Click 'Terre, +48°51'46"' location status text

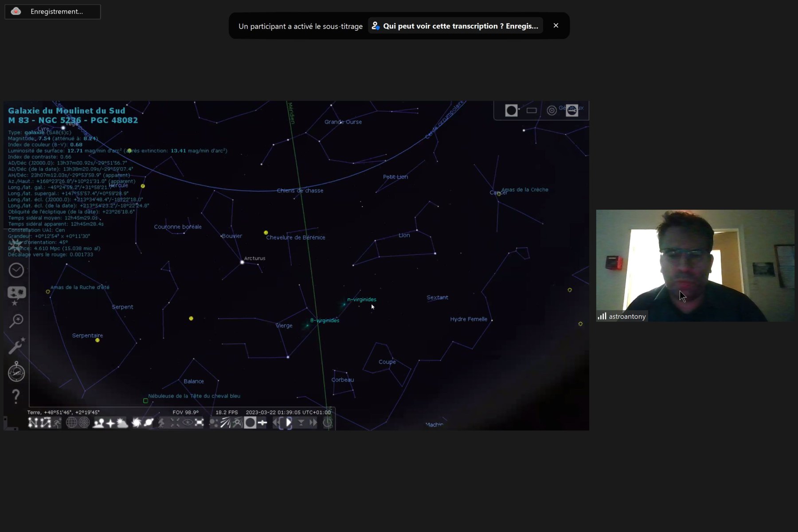tap(63, 412)
